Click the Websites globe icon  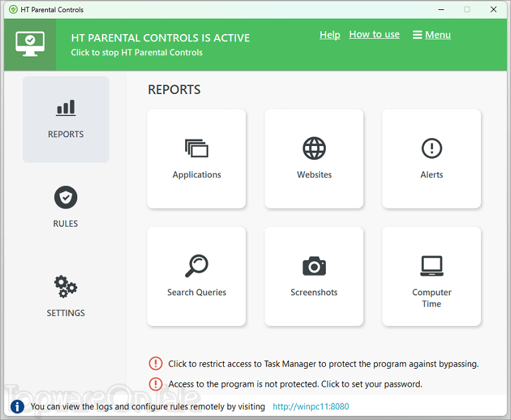[314, 149]
